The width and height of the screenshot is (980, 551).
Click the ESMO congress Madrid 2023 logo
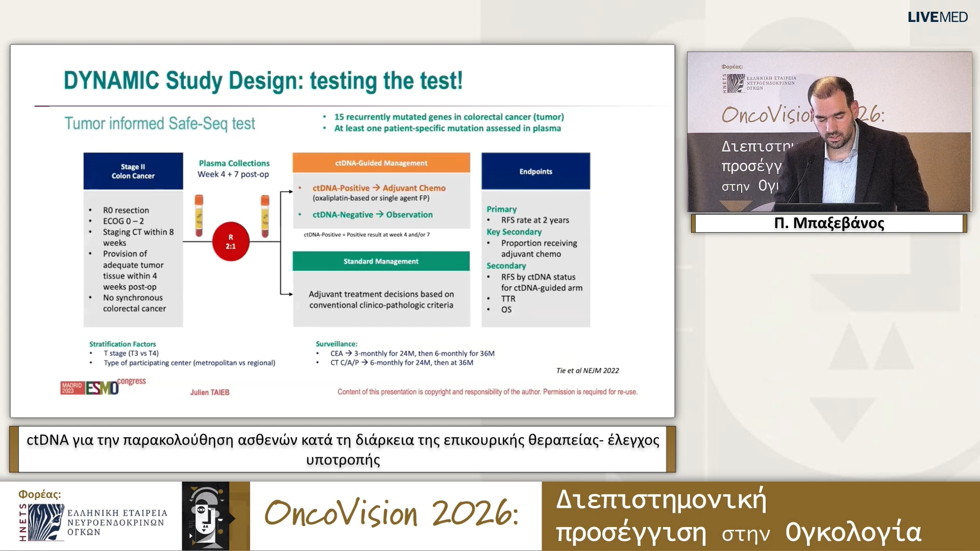pos(102,387)
